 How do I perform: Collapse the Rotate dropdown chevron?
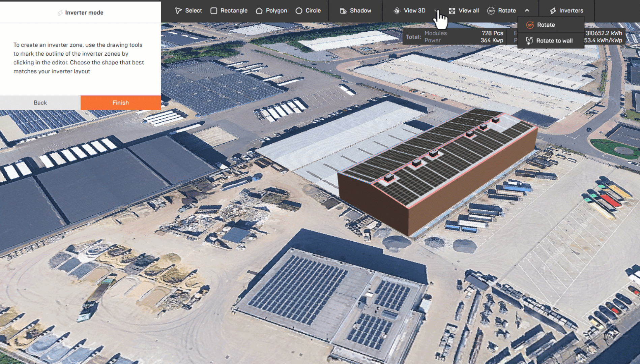527,11
